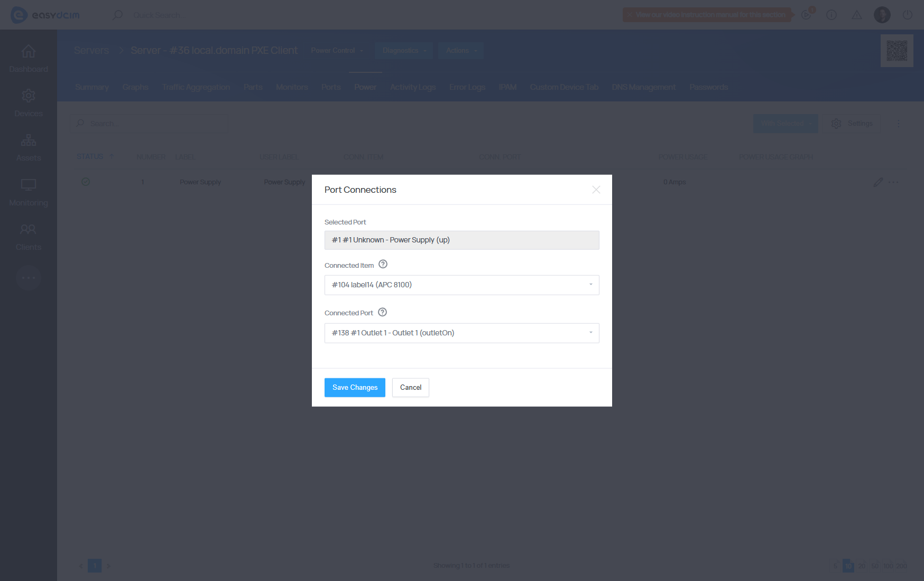Click the notifications icon with badge
Viewport: 924px width, 581px height.
point(807,14)
